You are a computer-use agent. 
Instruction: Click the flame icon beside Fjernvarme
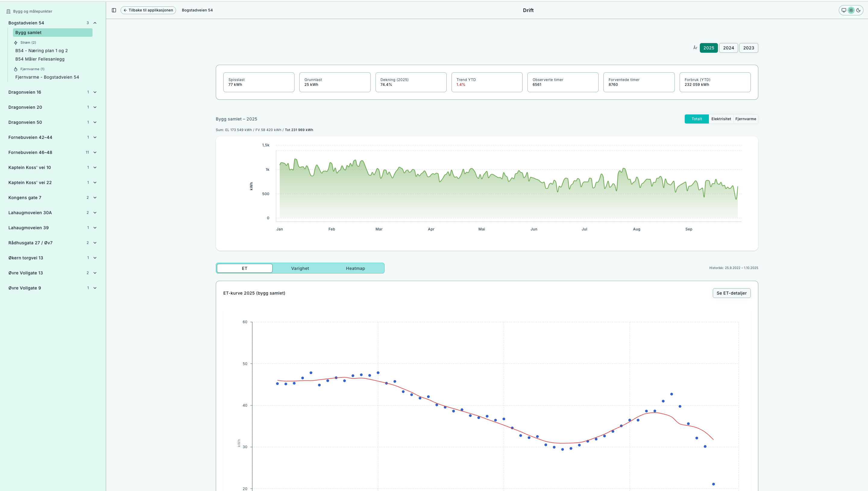coord(15,69)
